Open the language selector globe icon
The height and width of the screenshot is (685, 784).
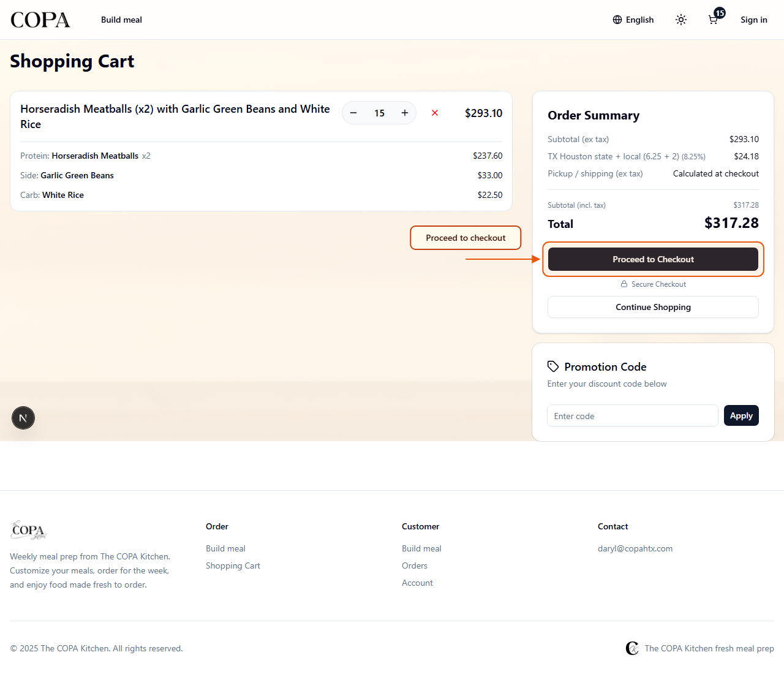[616, 20]
